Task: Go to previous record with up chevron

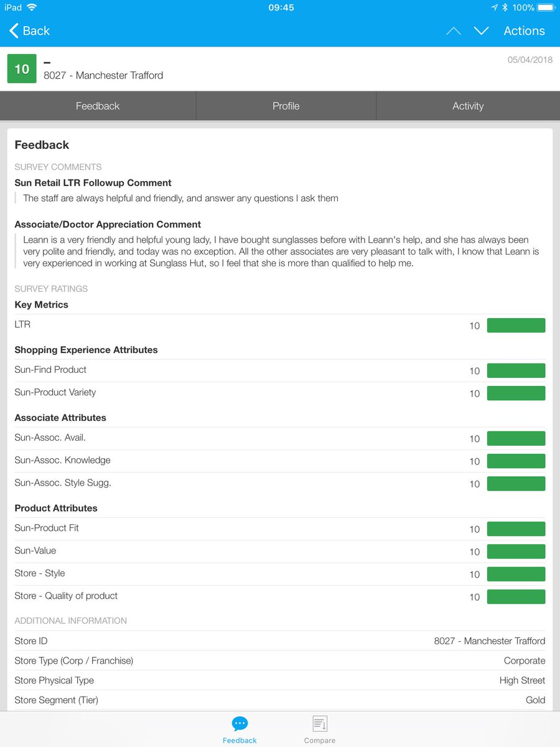Action: tap(454, 31)
